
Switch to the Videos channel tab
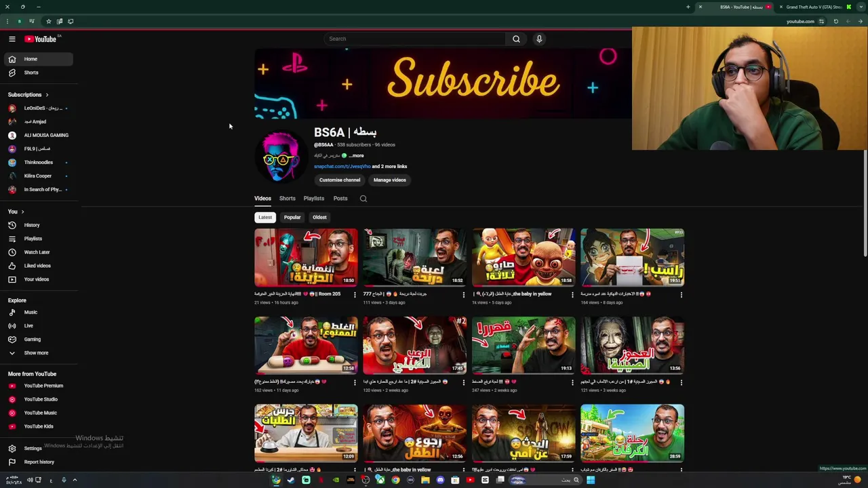262,199
